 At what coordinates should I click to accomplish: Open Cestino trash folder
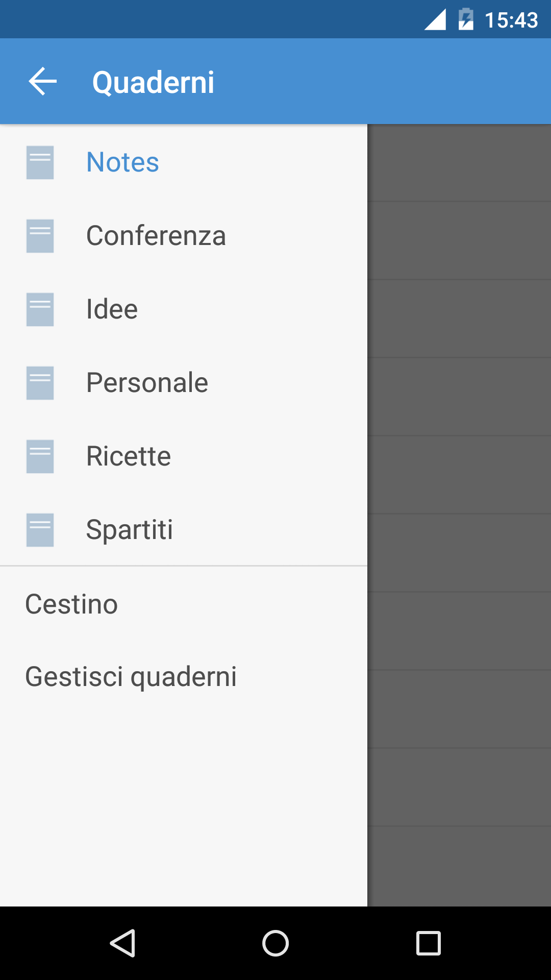(x=184, y=604)
